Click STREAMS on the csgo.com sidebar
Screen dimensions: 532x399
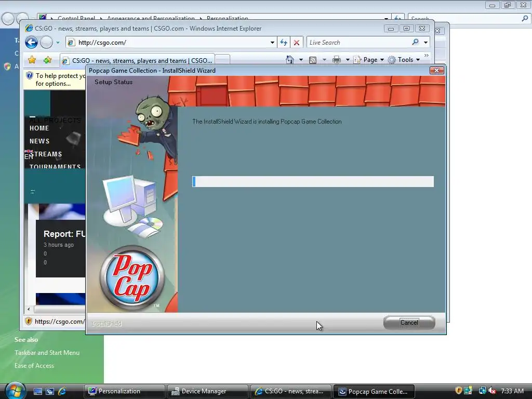pos(47,154)
